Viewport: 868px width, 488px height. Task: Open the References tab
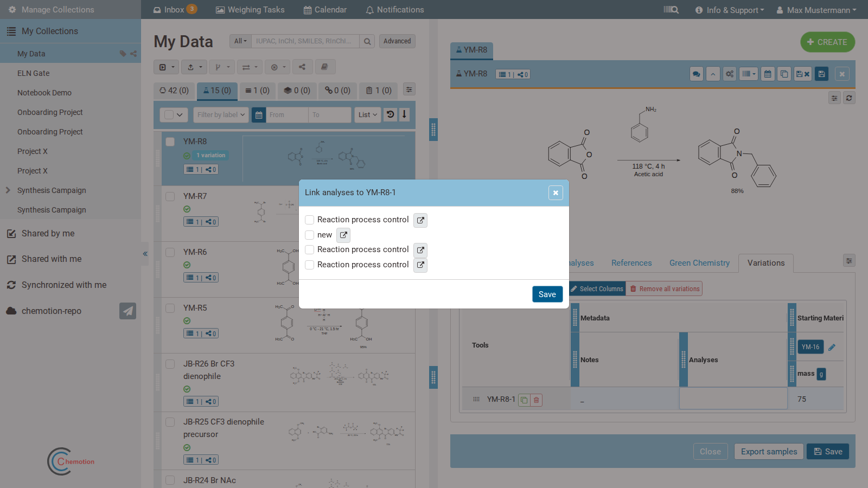pyautogui.click(x=631, y=263)
